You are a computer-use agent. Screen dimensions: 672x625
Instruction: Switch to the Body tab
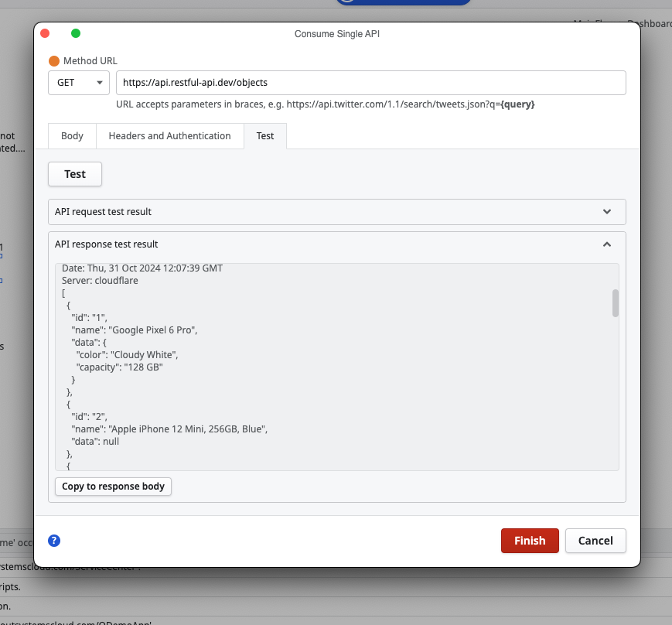click(x=72, y=135)
